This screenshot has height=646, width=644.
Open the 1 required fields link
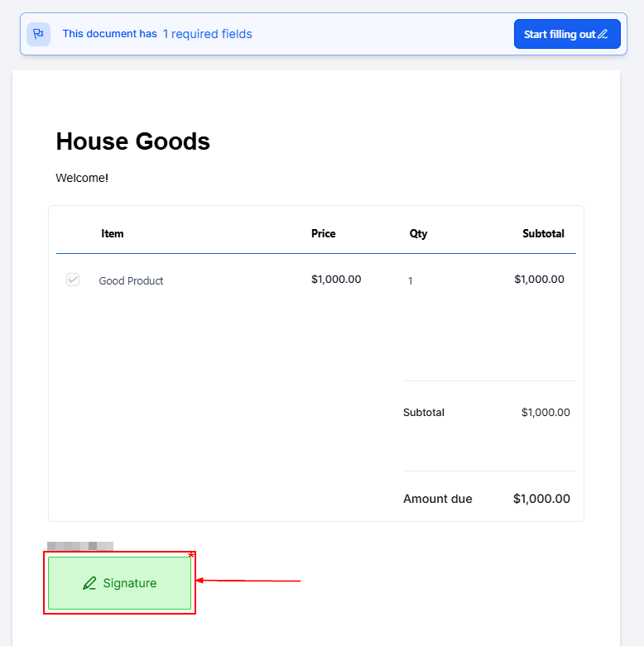pyautogui.click(x=208, y=34)
